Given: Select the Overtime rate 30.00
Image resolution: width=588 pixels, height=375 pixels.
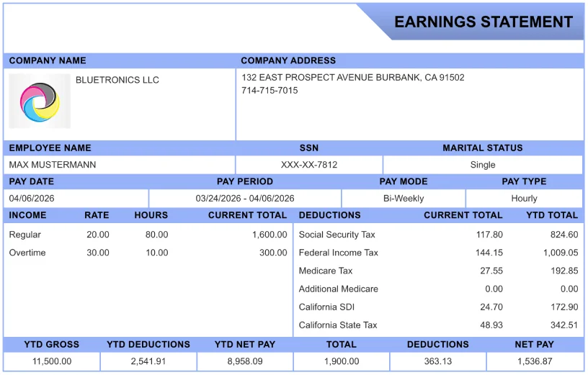Looking at the screenshot, I should pos(98,253).
